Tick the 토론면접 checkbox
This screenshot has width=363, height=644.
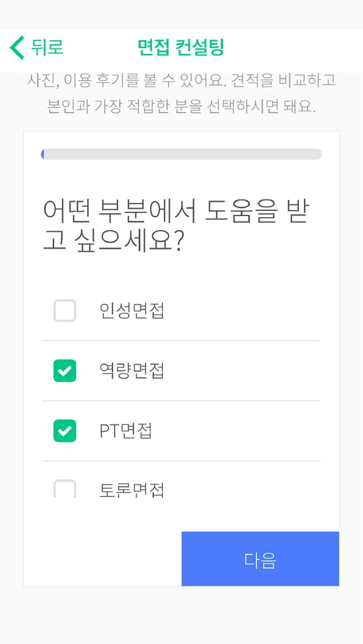65,488
